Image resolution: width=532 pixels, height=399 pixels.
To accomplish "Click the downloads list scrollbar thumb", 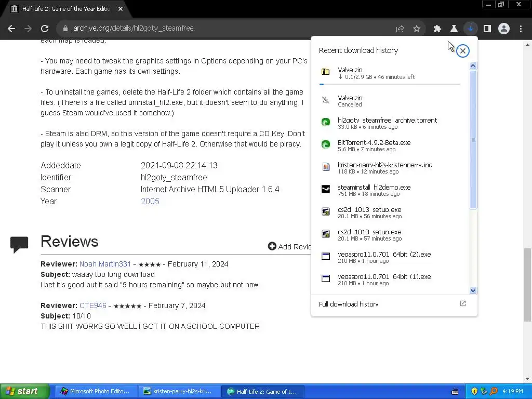I will tap(473, 139).
